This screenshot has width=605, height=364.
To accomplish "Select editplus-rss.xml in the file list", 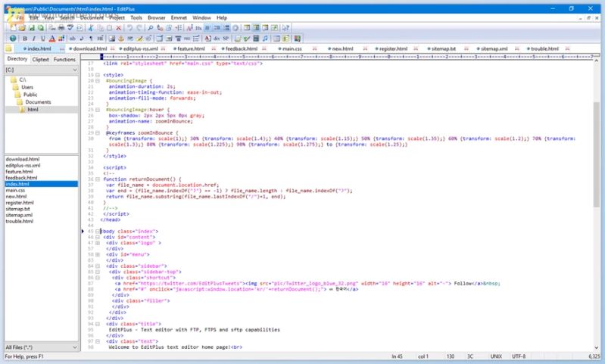I will [23, 166].
